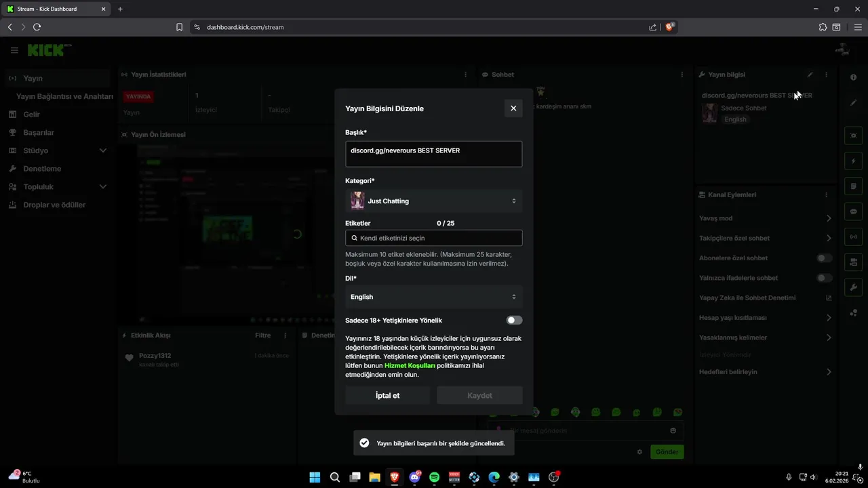Click the lightning bolt icon in right toolbar
Image resolution: width=868 pixels, height=488 pixels.
point(853,161)
